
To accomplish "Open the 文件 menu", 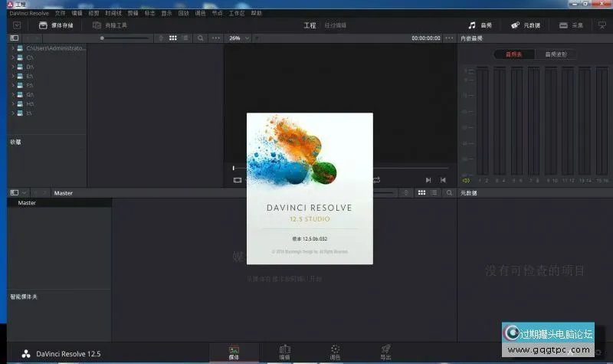I will pyautogui.click(x=61, y=13).
